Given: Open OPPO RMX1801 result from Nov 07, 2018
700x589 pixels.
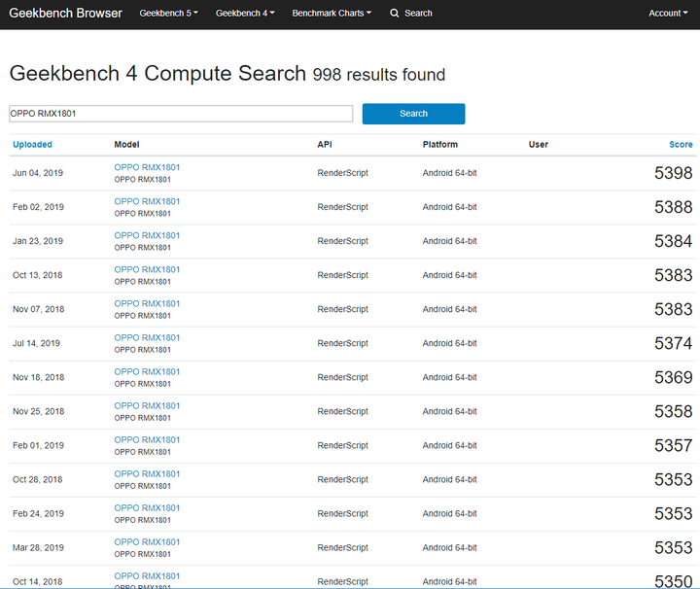Looking at the screenshot, I should pyautogui.click(x=147, y=303).
